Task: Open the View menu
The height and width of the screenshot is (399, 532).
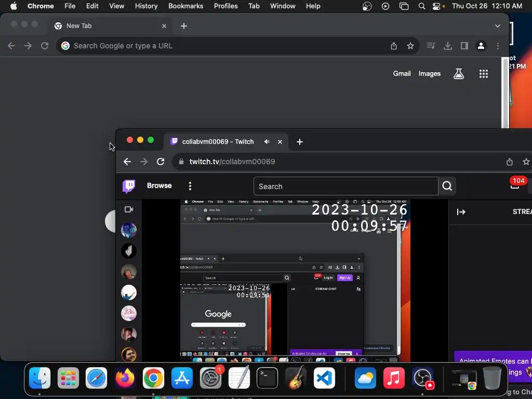Action: 116,6
